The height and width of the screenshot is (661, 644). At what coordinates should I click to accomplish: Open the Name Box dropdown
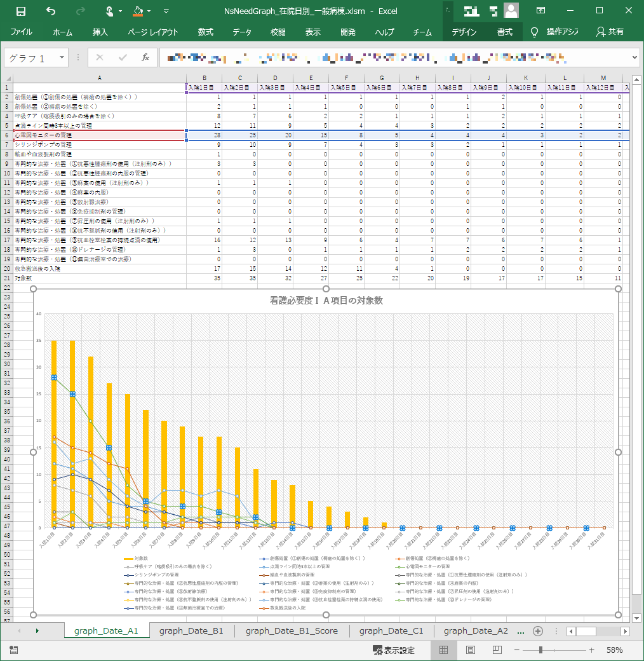click(62, 58)
